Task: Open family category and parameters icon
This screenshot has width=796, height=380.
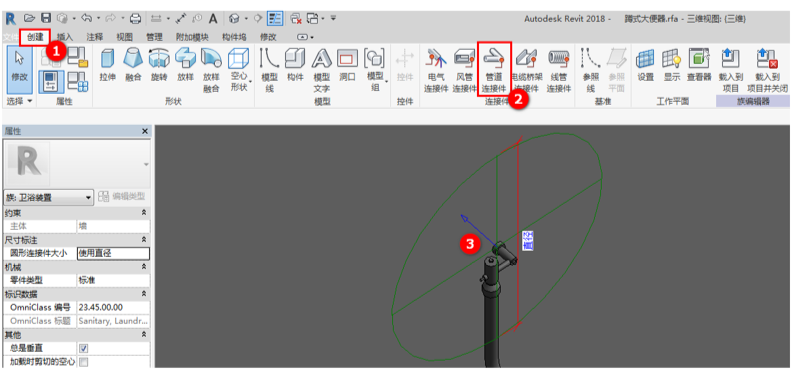Action: coord(77,56)
